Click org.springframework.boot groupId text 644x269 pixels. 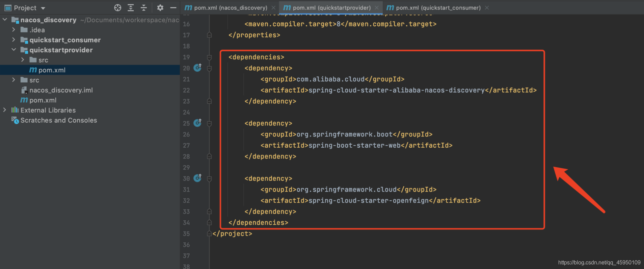tap(345, 134)
